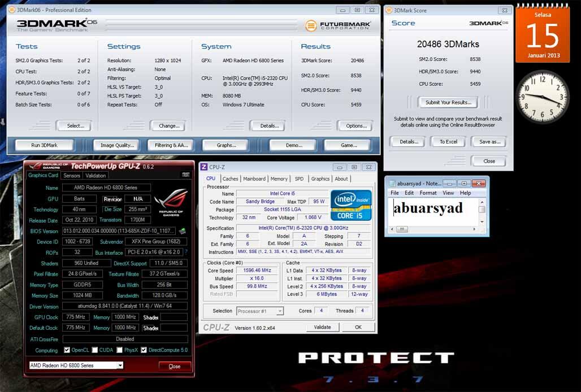This screenshot has width=581, height=392.
Task: Click the Validate button in CPU-Z
Action: (322, 327)
